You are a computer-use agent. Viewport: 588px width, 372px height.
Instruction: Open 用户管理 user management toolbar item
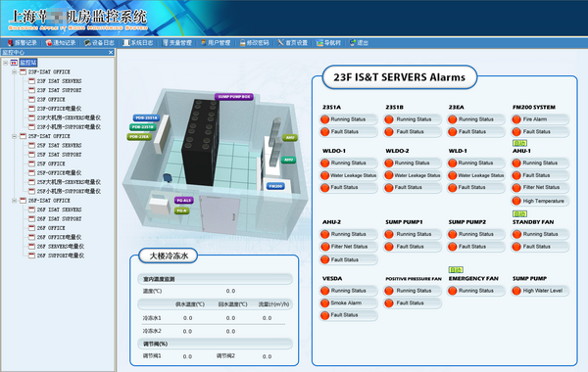pos(216,43)
